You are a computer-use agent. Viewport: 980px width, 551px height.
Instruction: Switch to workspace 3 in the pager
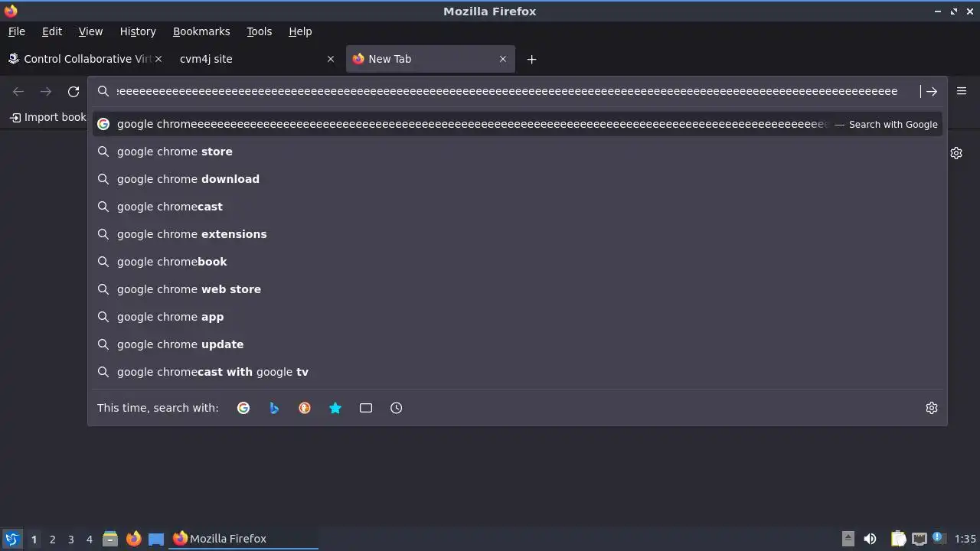pyautogui.click(x=70, y=540)
